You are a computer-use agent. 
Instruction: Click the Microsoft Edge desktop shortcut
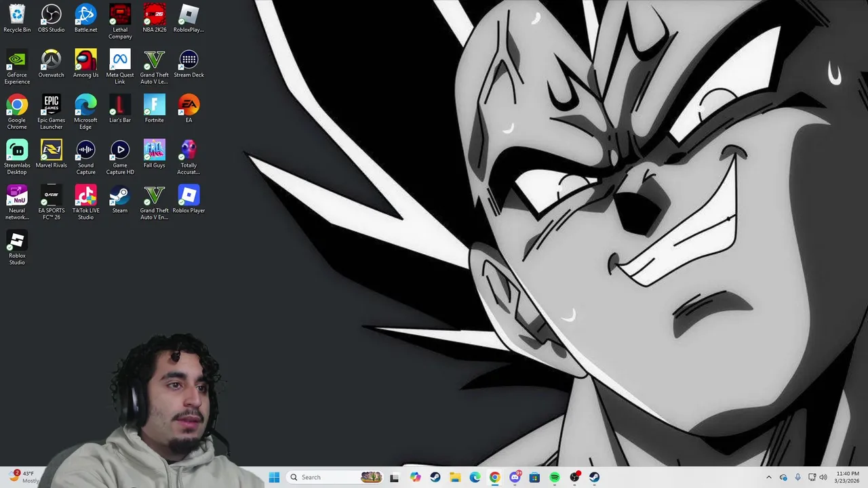[85, 113]
